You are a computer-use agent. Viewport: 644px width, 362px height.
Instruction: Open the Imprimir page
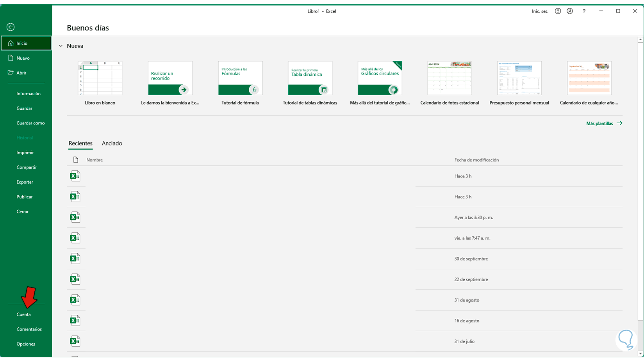(25, 153)
